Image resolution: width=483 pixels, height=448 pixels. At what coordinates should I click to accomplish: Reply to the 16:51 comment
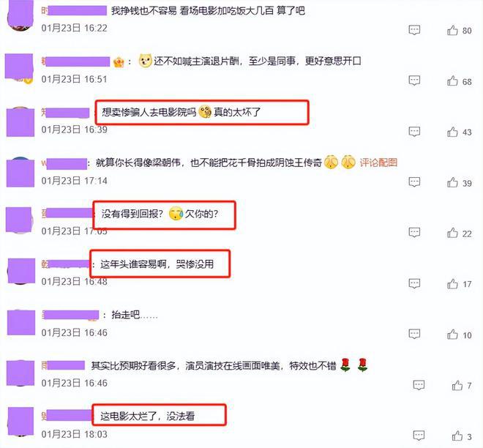[x=414, y=81]
